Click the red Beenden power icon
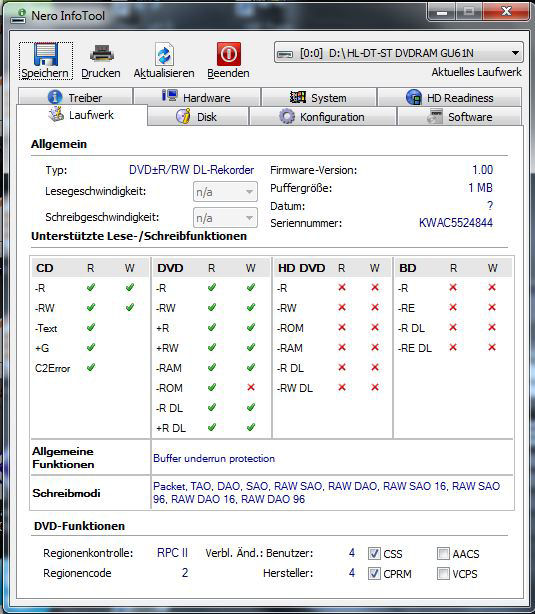The image size is (535, 614). (229, 54)
